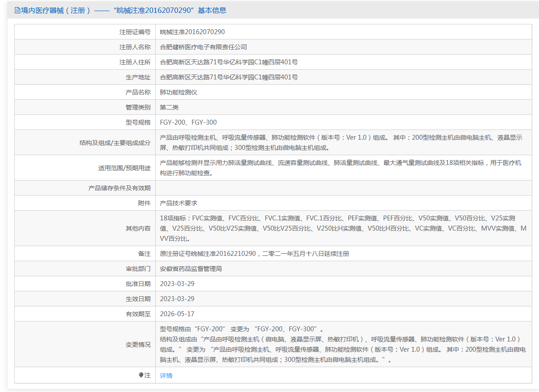Click the 生产地址 label

[x=138, y=77]
